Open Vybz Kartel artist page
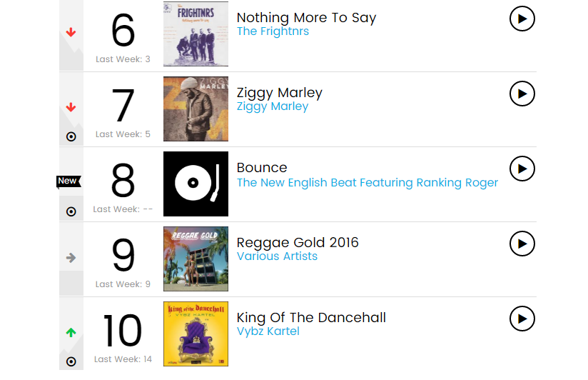Screen dimensions: 588x380 268,331
